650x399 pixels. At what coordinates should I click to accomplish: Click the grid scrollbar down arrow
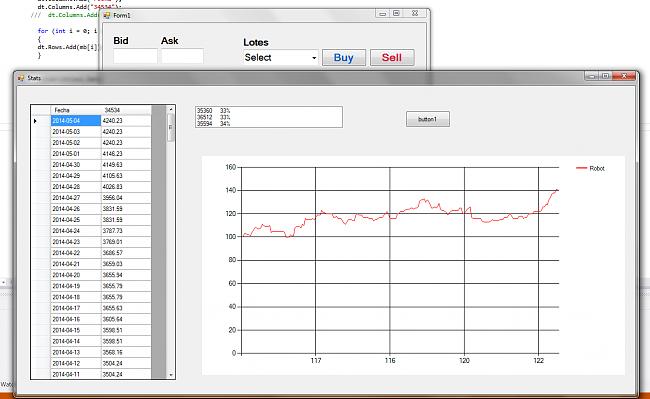tap(171, 375)
